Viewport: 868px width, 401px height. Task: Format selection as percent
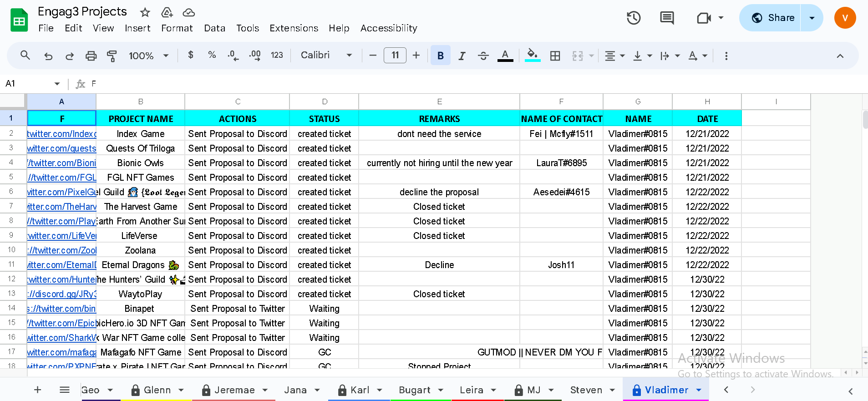212,55
